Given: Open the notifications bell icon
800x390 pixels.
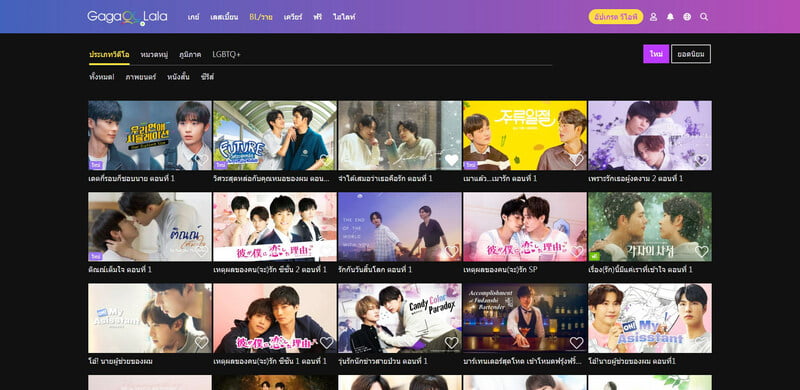Looking at the screenshot, I should coord(670,17).
